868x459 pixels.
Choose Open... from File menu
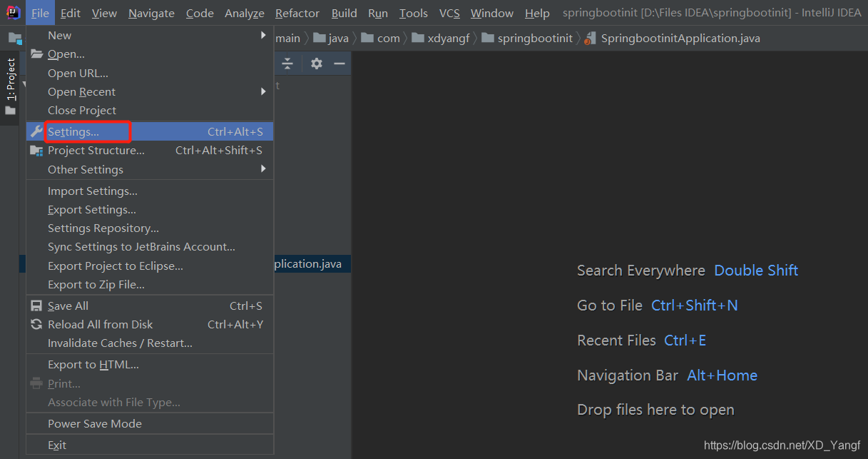(x=150, y=54)
